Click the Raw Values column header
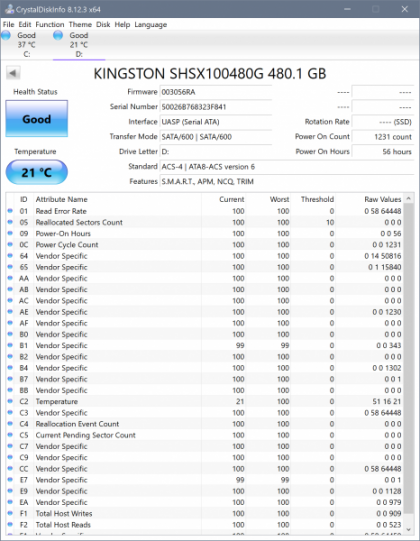This screenshot has width=420, height=541. tap(383, 199)
